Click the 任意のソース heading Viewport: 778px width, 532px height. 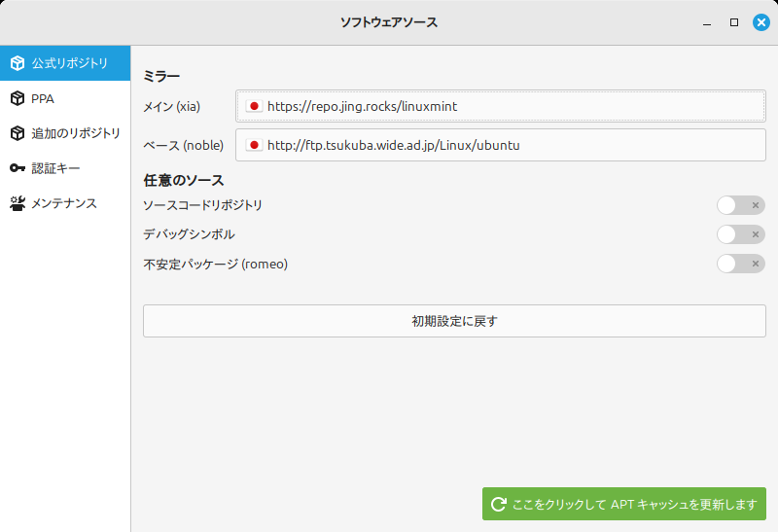pyautogui.click(x=184, y=180)
